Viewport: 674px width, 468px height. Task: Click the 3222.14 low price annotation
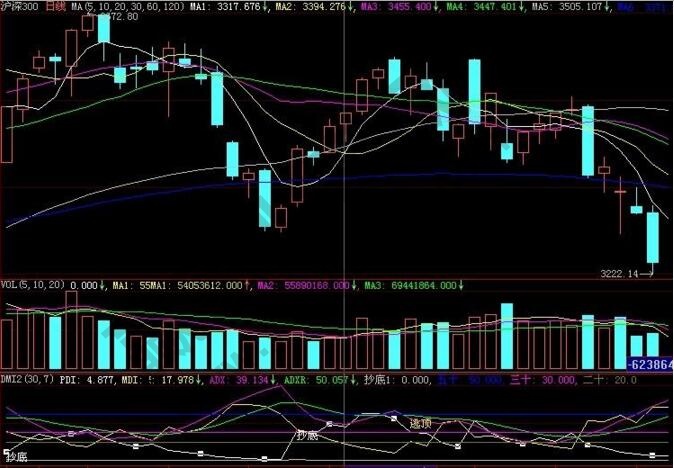[619, 272]
